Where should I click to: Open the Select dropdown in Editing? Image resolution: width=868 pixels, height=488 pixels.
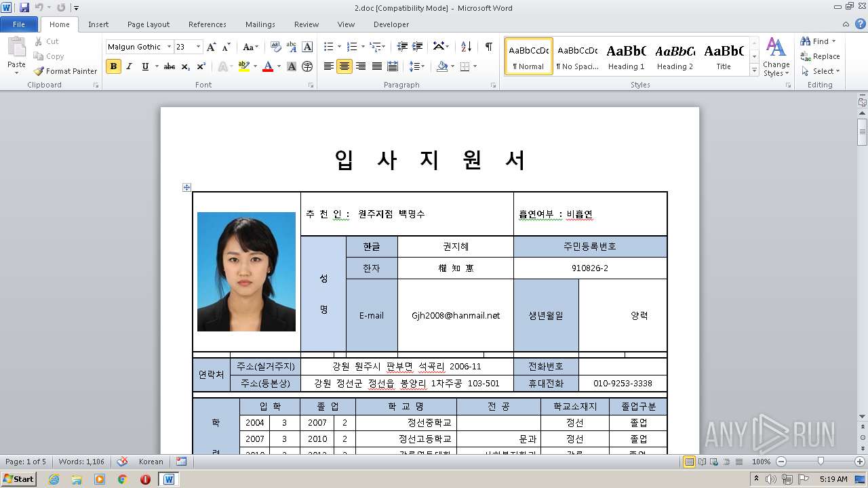point(820,71)
